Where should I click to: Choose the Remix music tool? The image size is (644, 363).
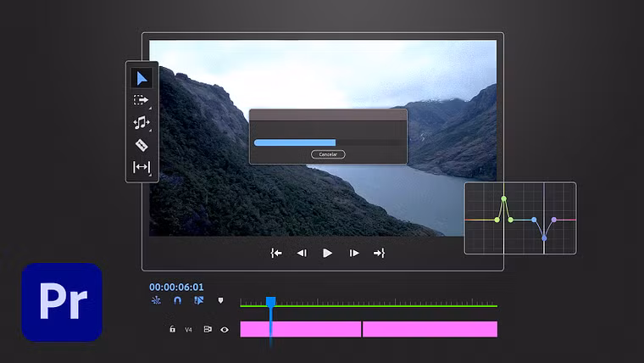pyautogui.click(x=141, y=122)
